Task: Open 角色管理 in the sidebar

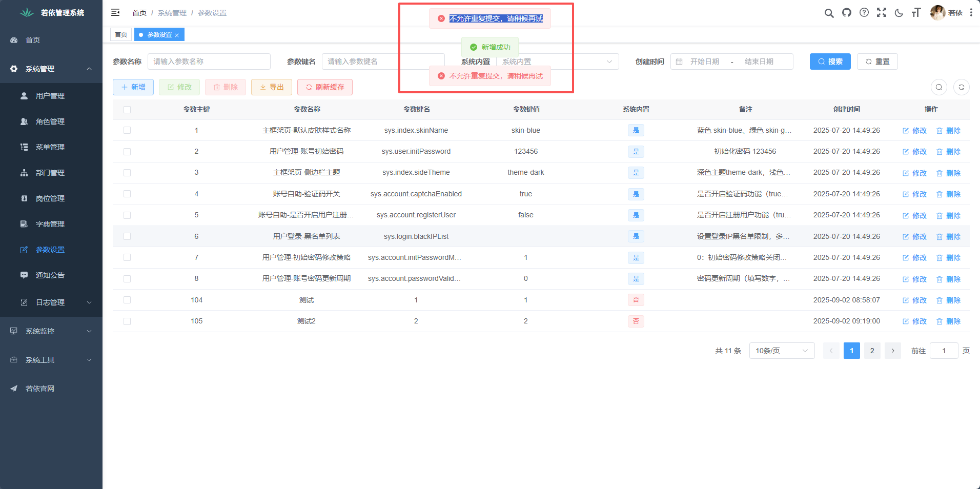Action: click(x=51, y=121)
